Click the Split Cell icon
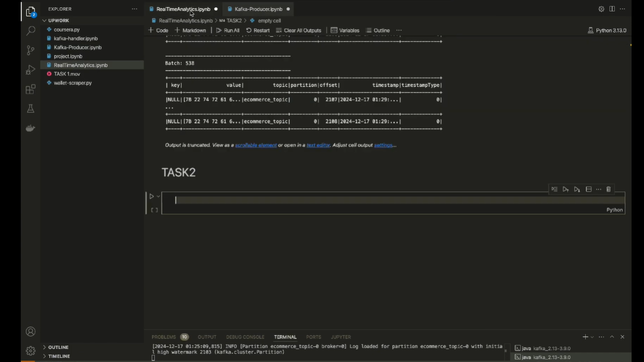This screenshot has width=644, height=362. click(589, 189)
